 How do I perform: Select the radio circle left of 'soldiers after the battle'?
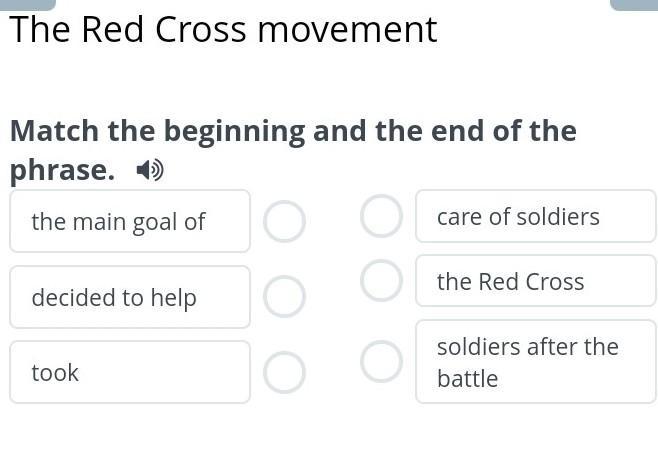pos(381,362)
